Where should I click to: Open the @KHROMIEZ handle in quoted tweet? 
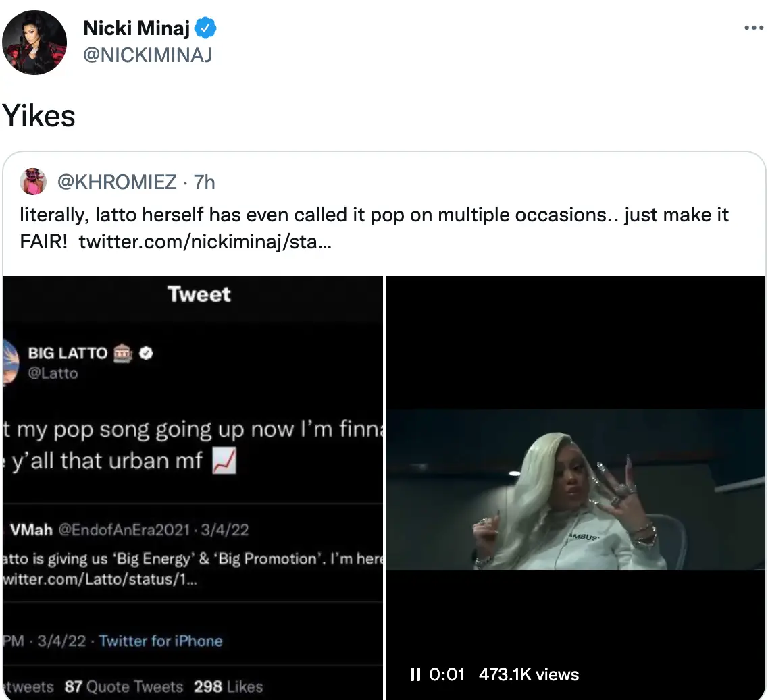118,182
